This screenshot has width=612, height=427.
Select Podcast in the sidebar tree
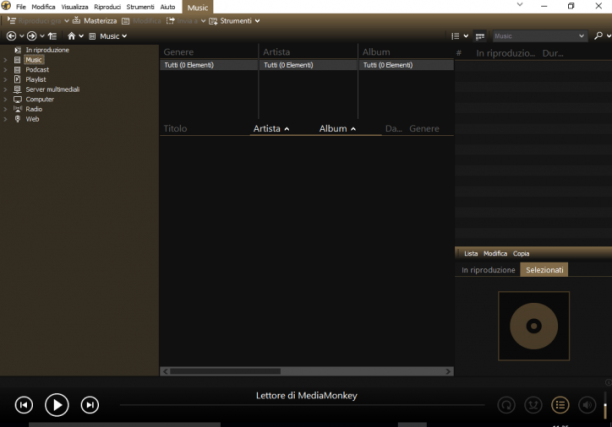click(x=37, y=69)
